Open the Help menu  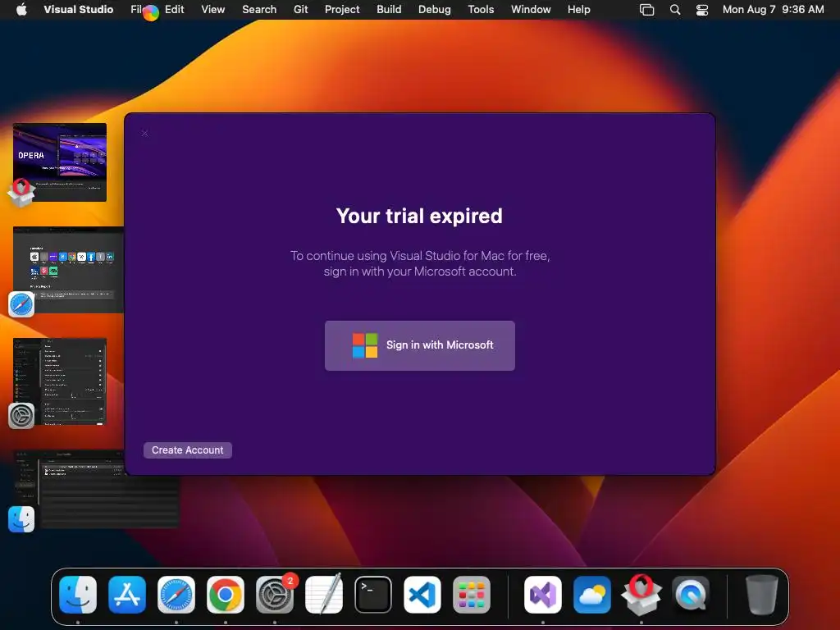point(578,9)
